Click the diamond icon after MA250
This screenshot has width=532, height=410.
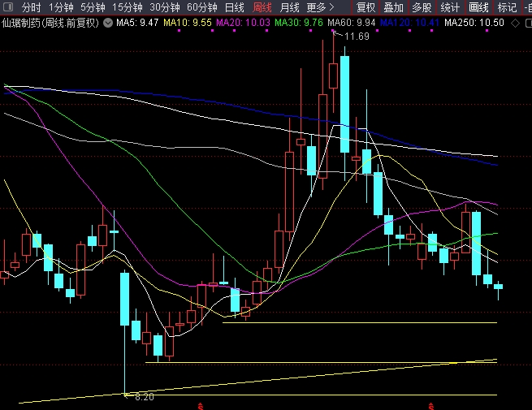(515, 23)
